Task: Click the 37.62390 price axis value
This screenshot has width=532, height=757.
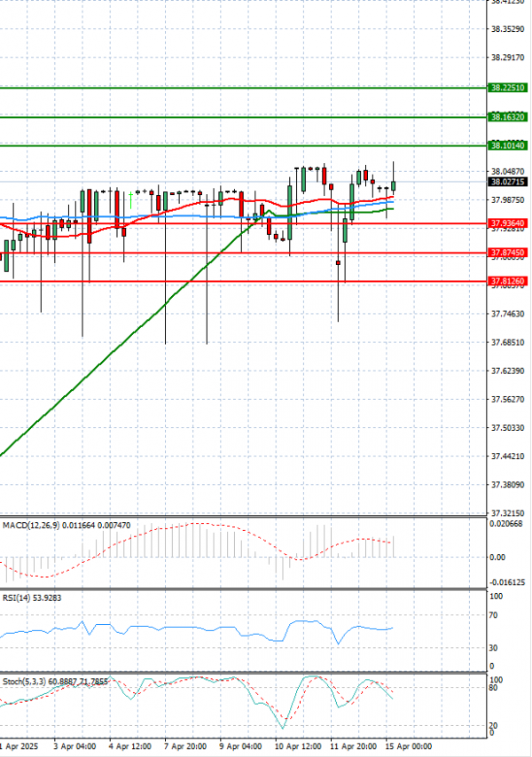Action: click(x=507, y=371)
